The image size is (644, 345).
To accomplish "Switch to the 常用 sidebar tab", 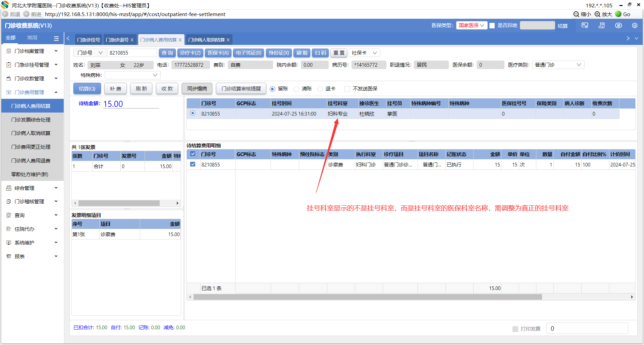I will click(x=32, y=38).
